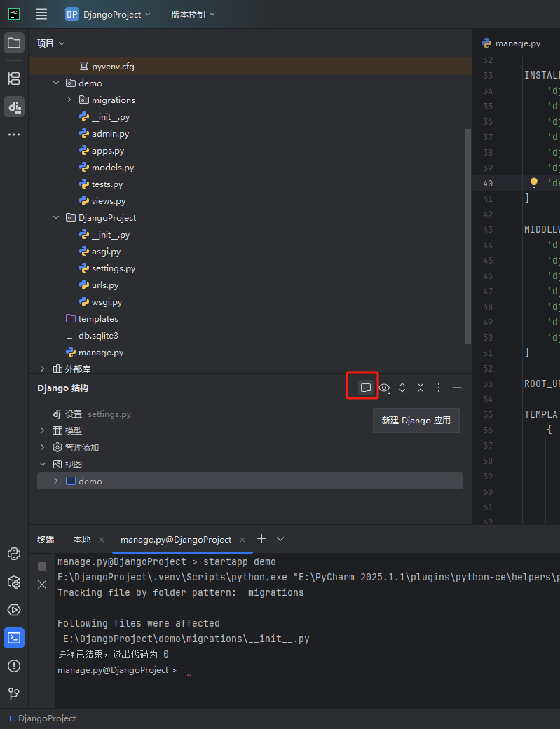Expand the 管理添加 node
This screenshot has width=560, height=729.
click(43, 447)
